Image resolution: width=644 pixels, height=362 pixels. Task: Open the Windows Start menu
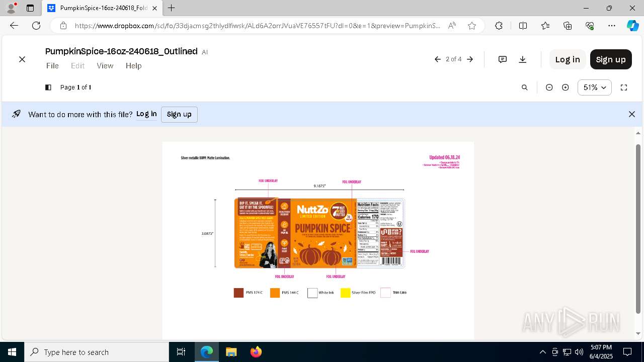point(12,352)
